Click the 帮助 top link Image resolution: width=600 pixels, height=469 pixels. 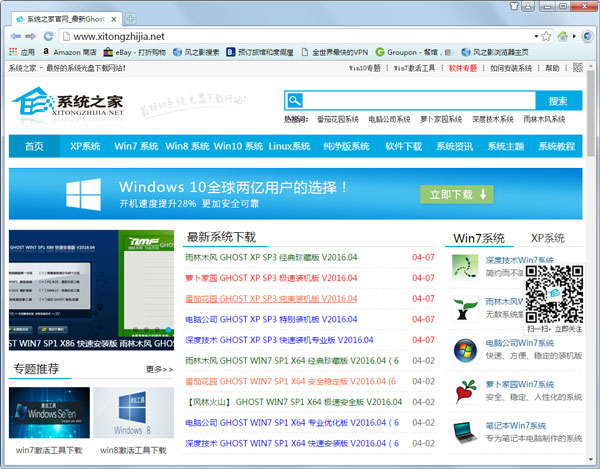552,68
